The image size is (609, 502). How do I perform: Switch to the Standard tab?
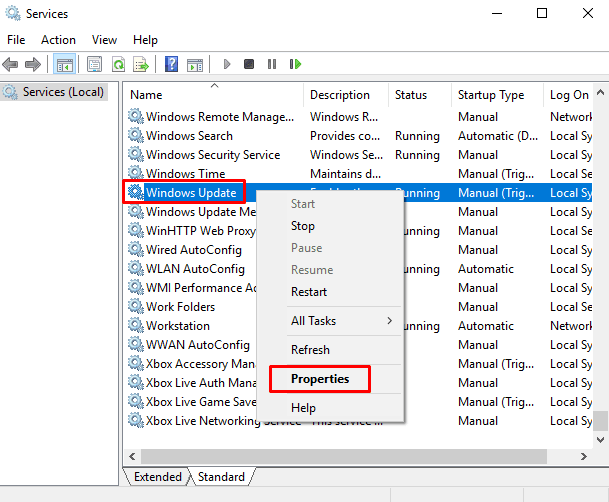[x=221, y=476]
